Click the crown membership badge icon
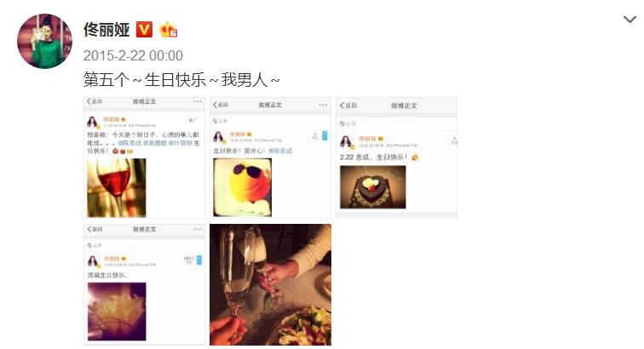Screen dimensions: 644x349 pyautogui.click(x=169, y=30)
